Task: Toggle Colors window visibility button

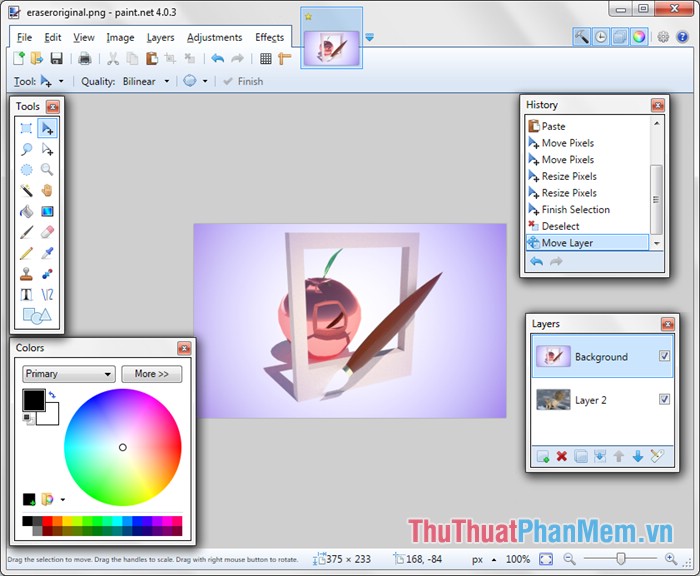Action: coord(639,37)
